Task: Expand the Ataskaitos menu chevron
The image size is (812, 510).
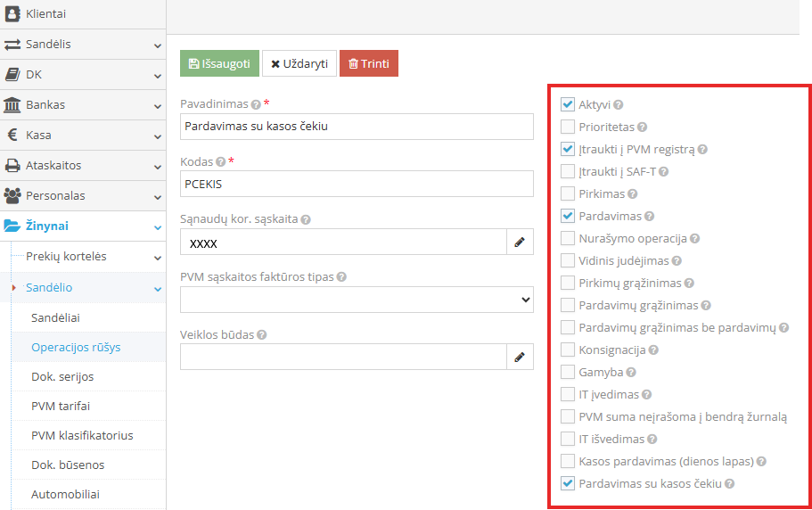Action: (x=158, y=167)
